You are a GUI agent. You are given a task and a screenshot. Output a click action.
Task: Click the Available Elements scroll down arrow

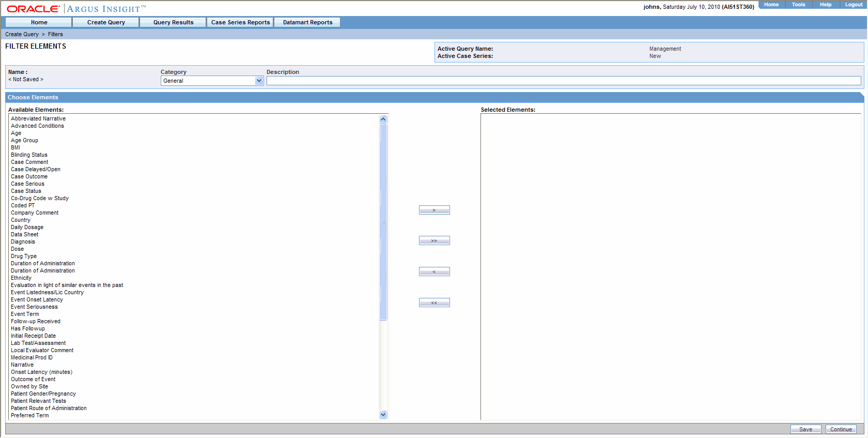(383, 414)
